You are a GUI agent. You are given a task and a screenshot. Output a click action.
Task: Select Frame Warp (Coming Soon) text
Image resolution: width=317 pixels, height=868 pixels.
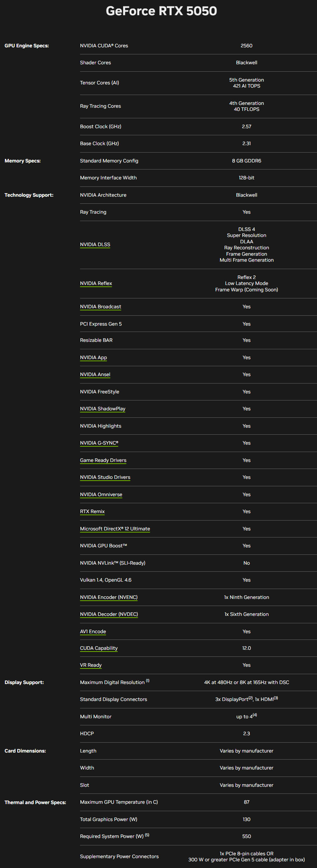(246, 290)
